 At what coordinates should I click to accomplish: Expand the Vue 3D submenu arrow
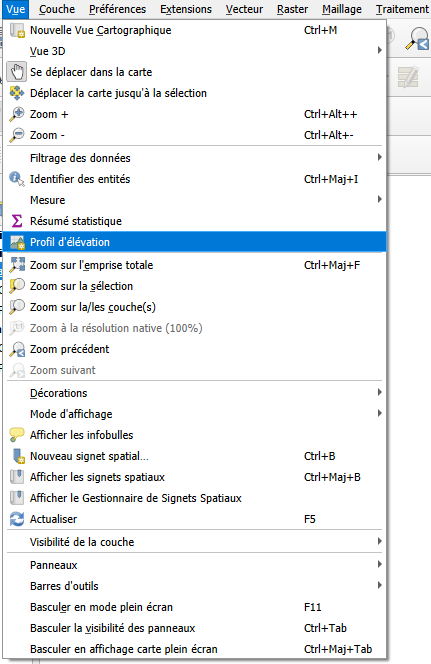pyautogui.click(x=379, y=50)
